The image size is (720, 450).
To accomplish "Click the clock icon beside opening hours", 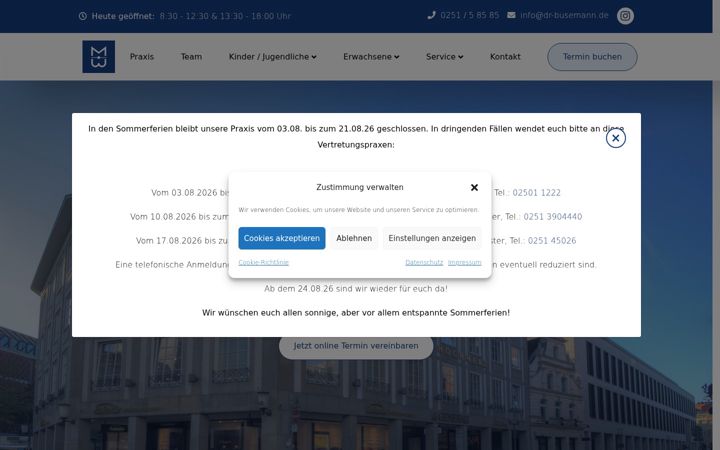I will point(83,16).
